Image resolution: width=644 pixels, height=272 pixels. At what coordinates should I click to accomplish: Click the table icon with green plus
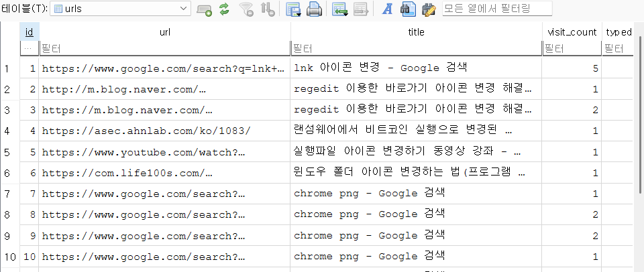(x=204, y=9)
